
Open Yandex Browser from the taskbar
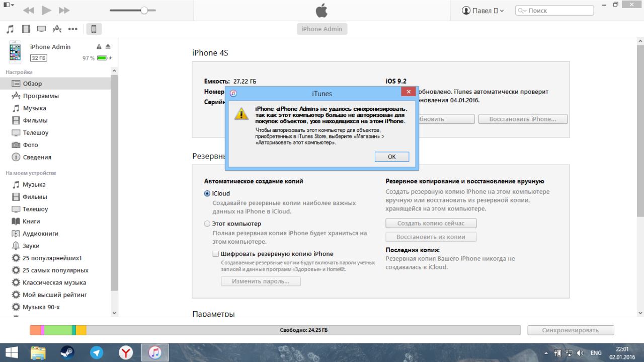[x=126, y=352]
